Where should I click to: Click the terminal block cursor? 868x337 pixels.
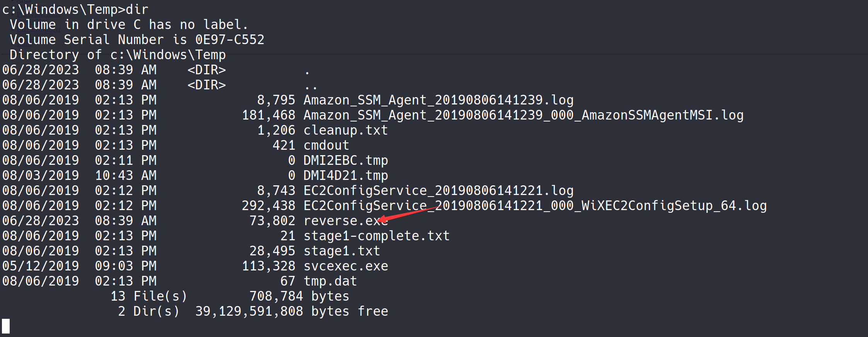coord(6,326)
